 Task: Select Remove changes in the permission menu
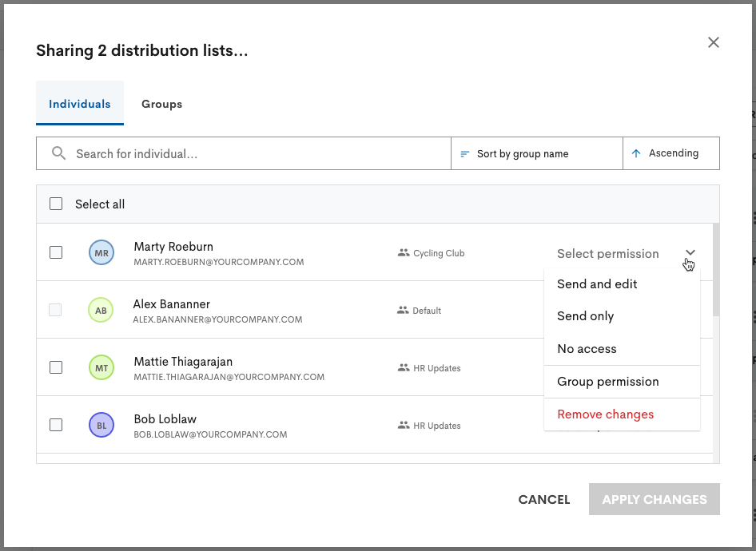point(622,414)
